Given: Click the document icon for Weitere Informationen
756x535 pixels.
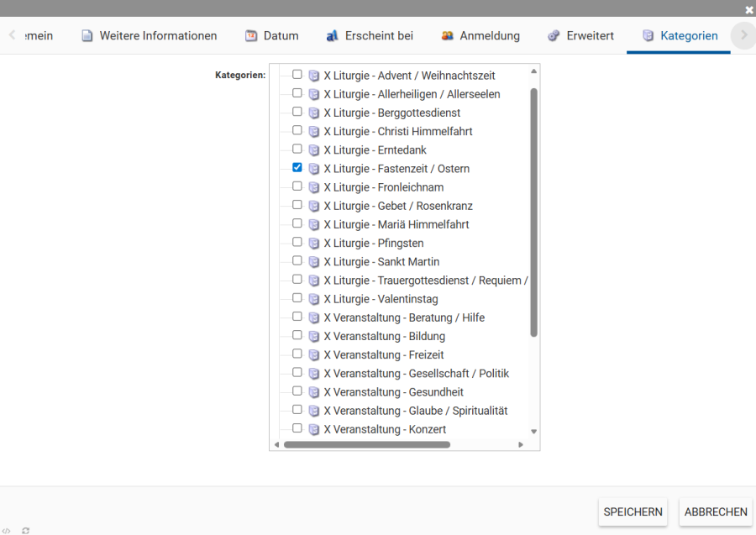Looking at the screenshot, I should tap(87, 36).
